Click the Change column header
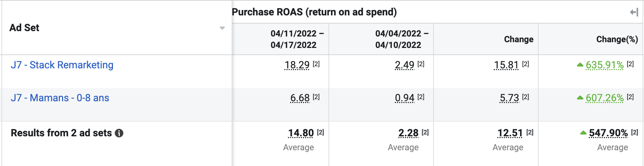 [x=518, y=39]
